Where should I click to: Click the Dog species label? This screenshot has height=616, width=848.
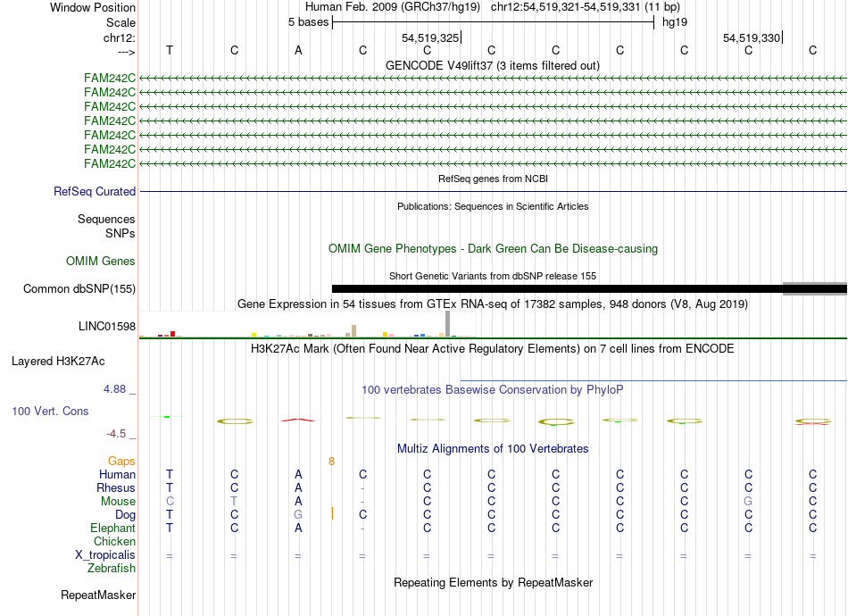(x=125, y=515)
